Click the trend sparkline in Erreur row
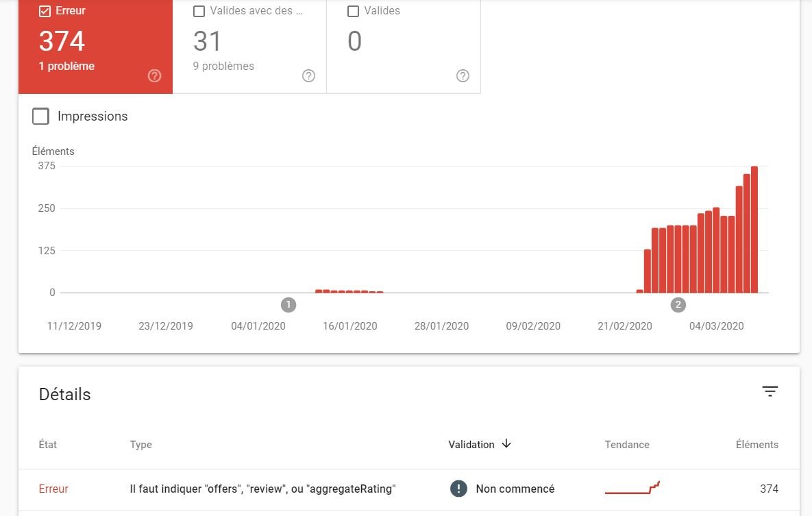 click(x=632, y=487)
